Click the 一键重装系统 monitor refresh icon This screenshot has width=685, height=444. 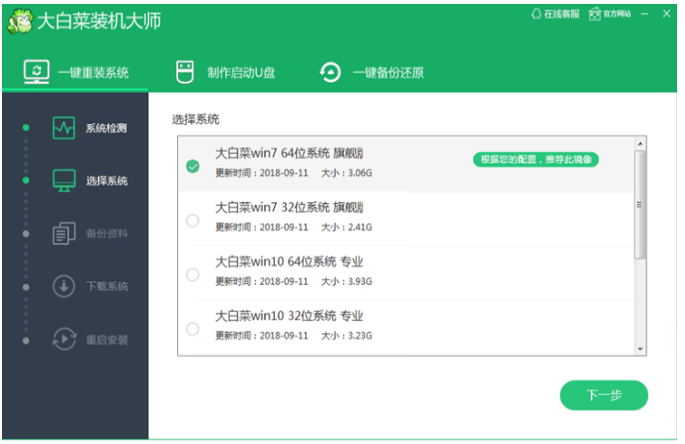36,72
